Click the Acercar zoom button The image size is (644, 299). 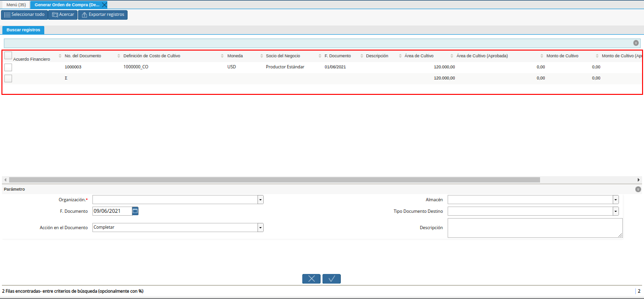[x=63, y=15]
